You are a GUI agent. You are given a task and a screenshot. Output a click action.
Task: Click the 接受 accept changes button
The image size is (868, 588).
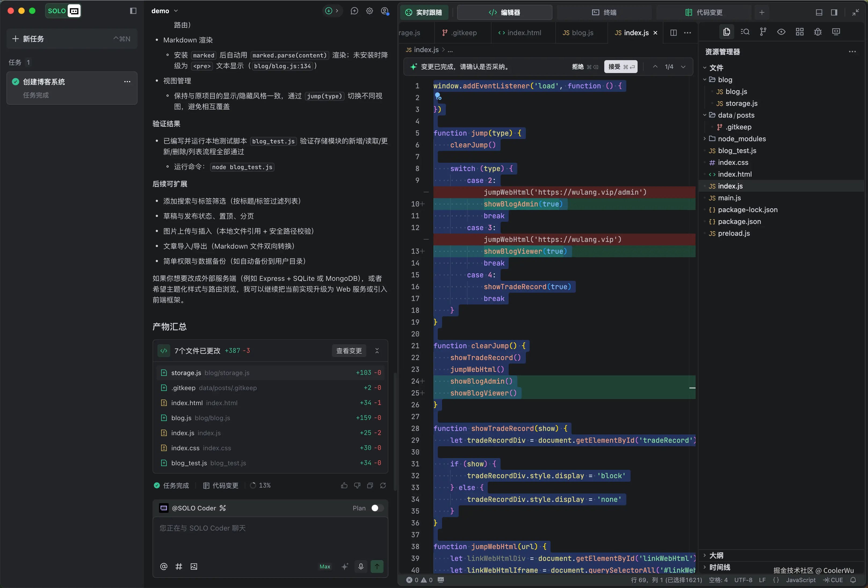(x=620, y=67)
